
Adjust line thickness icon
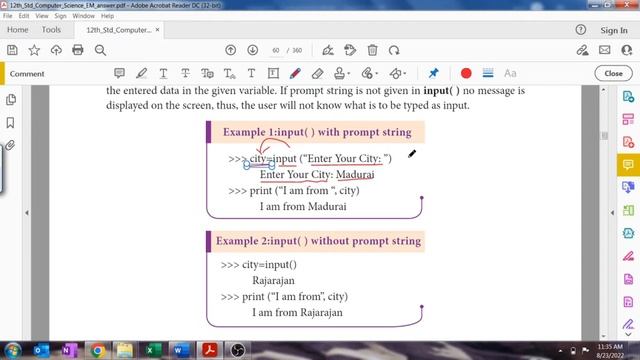tap(488, 73)
